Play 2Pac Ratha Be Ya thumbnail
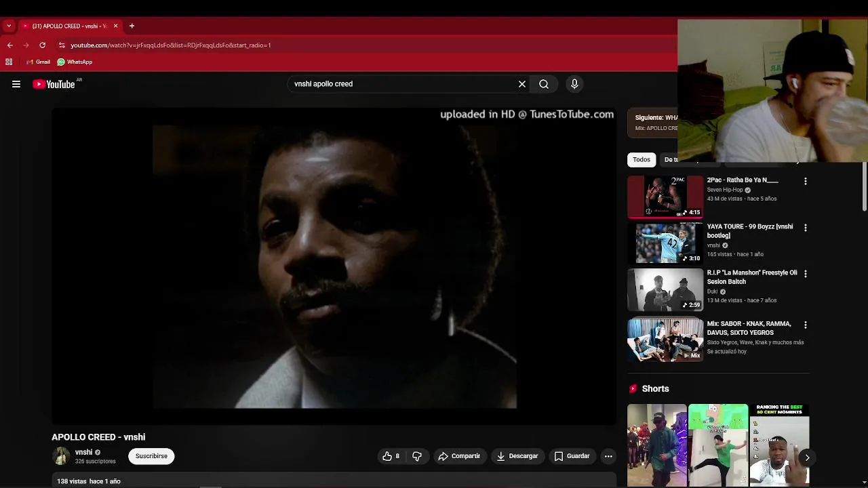 tap(665, 197)
